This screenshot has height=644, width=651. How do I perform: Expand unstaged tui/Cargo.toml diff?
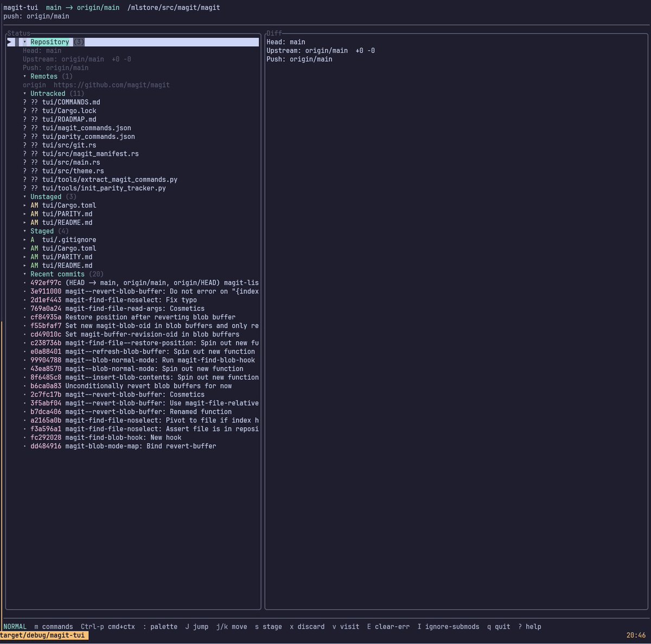click(25, 205)
